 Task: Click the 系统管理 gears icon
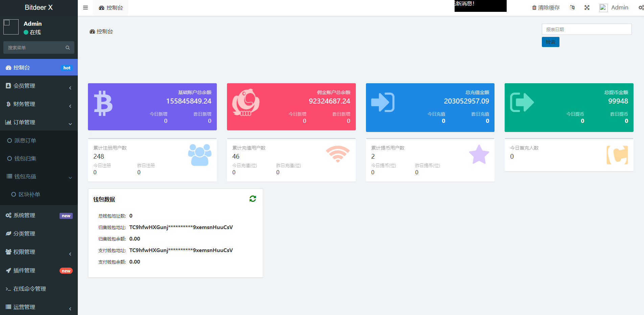(x=8, y=215)
